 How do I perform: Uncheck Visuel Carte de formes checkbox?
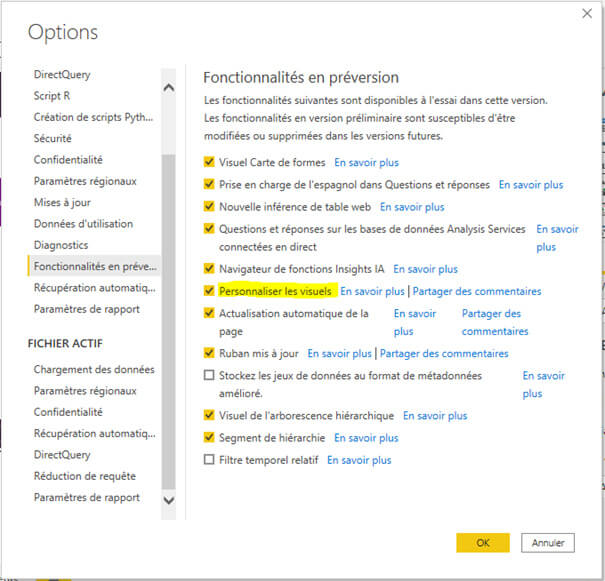coord(209,162)
